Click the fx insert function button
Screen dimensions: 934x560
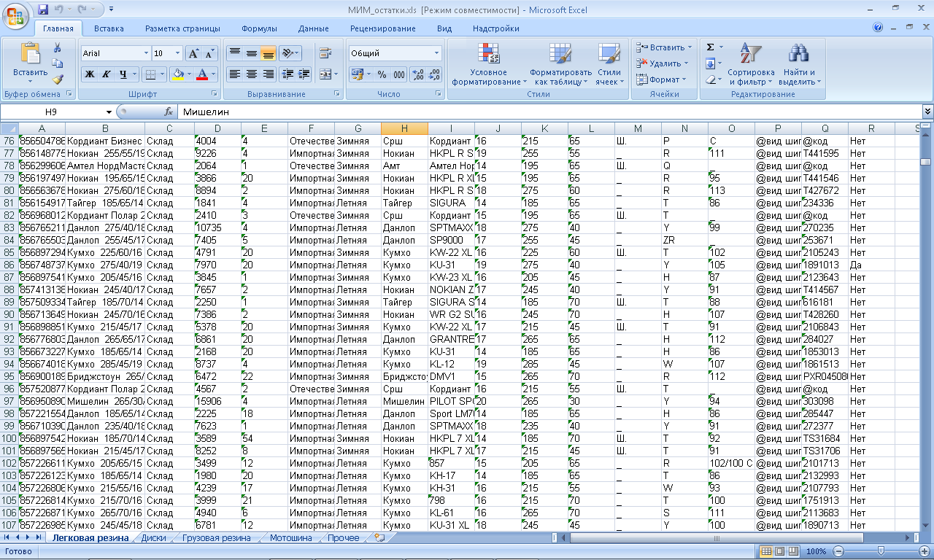click(x=169, y=112)
